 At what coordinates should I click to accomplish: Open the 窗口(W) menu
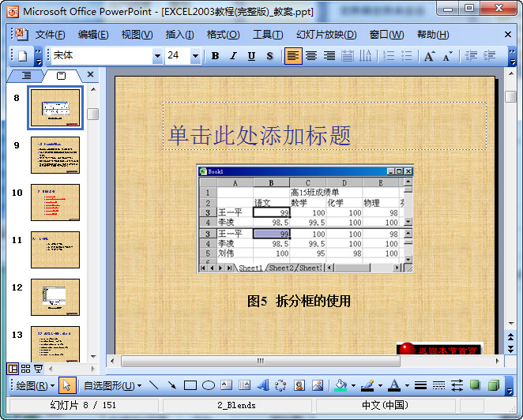click(386, 35)
